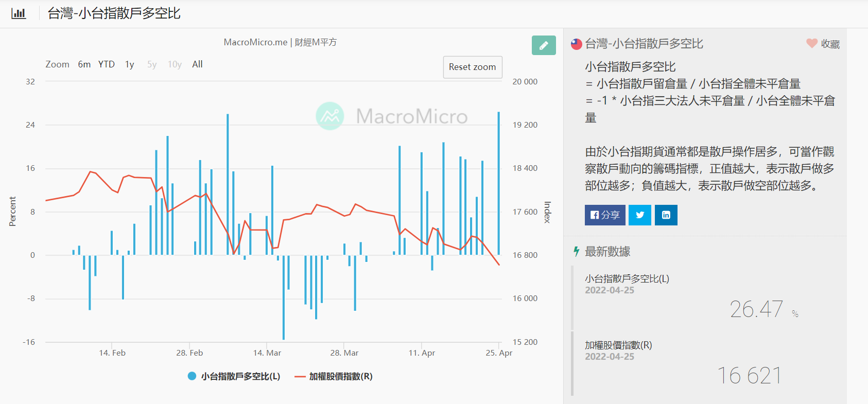Click the Taiwan flag icon
This screenshot has width=868, height=404.
[x=577, y=44]
